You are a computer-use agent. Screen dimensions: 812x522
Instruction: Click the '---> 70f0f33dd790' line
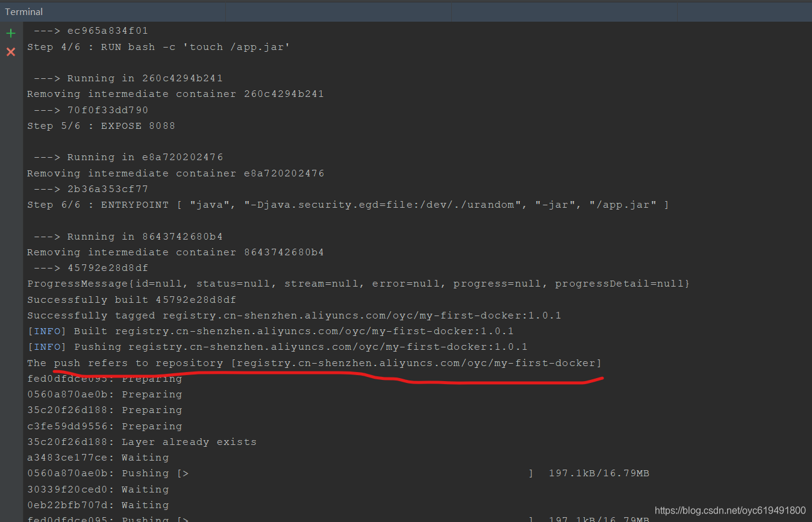[91, 110]
